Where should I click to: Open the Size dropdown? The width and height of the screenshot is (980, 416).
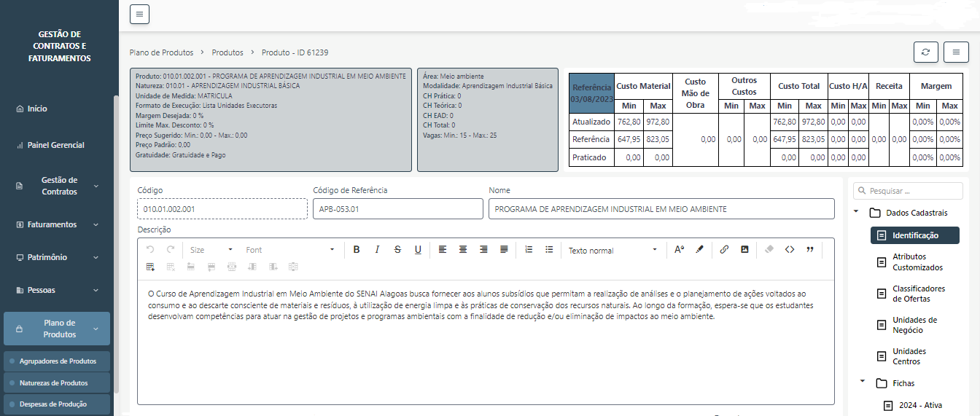click(211, 250)
